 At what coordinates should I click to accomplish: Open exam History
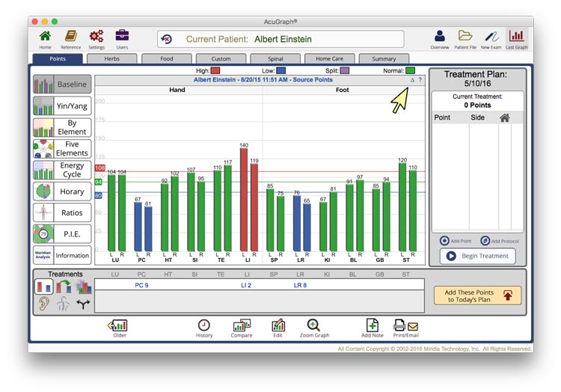pos(204,328)
